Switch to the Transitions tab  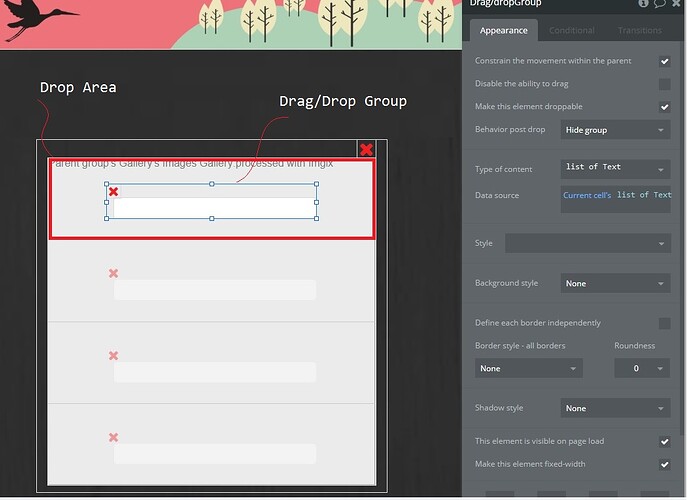coord(640,30)
